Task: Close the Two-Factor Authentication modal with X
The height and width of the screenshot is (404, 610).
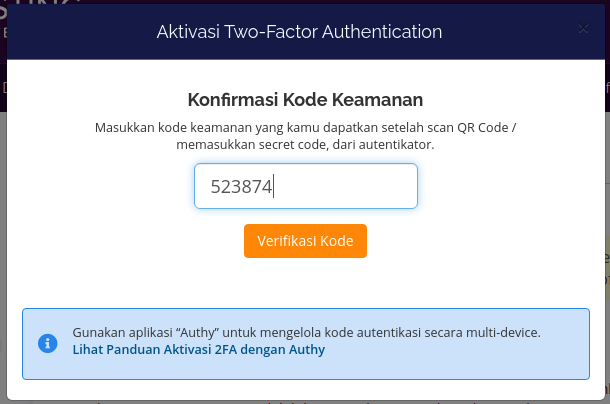Action: coord(583,29)
